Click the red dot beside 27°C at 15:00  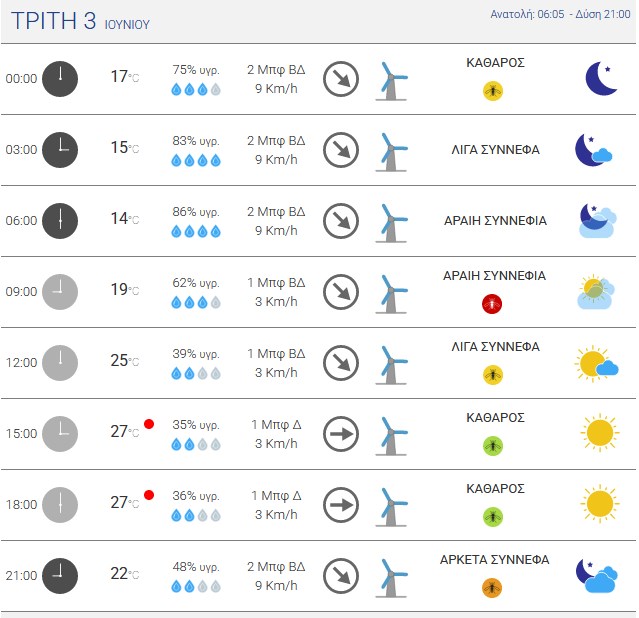tap(149, 424)
